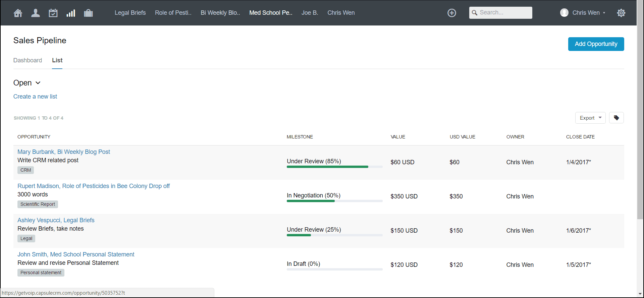The height and width of the screenshot is (298, 644).
Task: Click the Add Opportunity button
Action: tap(596, 44)
